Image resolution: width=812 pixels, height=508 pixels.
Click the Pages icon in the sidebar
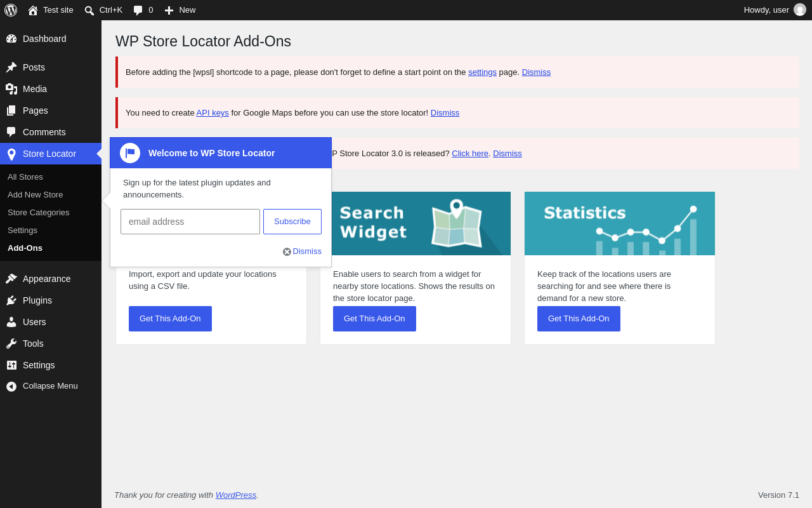(x=11, y=110)
